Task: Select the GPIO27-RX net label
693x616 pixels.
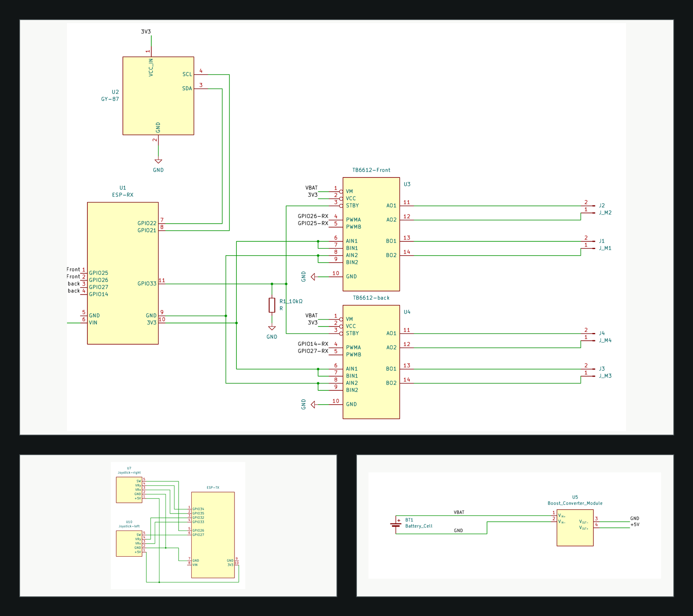Action: [x=313, y=351]
